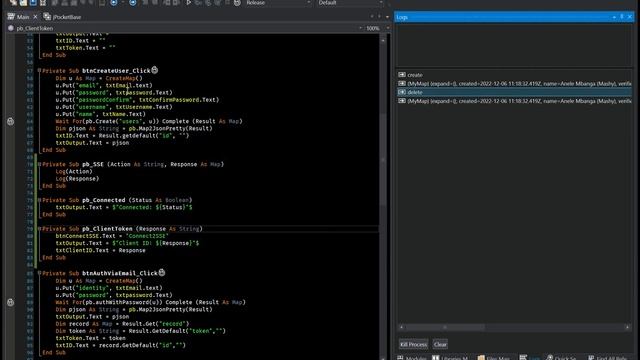Click the navigate backward blue arrow icon
640x360 pixels.
click(113, 2)
